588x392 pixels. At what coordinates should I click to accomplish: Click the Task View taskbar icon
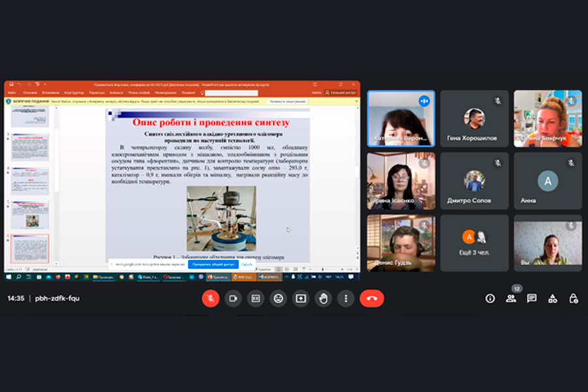coord(29,277)
